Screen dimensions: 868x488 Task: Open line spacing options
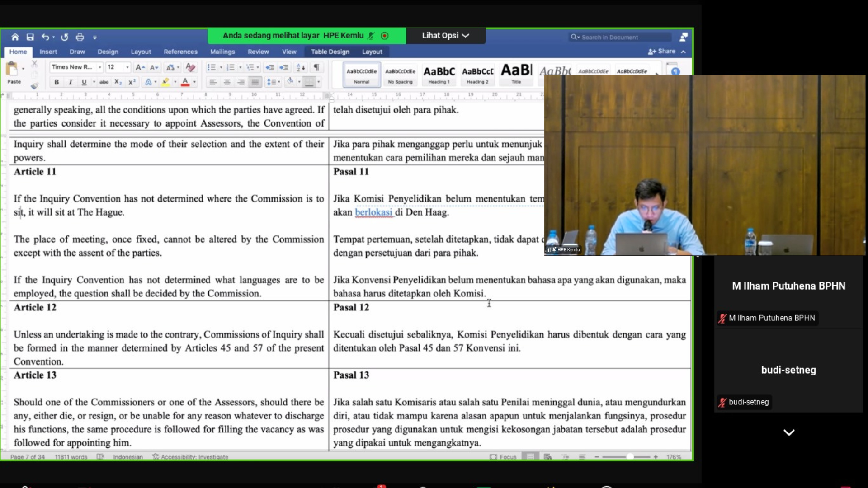click(x=273, y=82)
